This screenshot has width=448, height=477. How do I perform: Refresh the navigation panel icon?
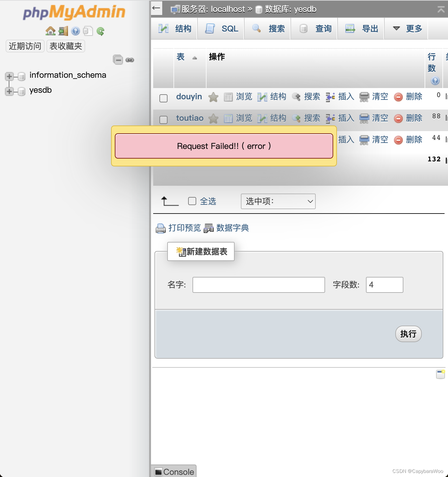[100, 31]
